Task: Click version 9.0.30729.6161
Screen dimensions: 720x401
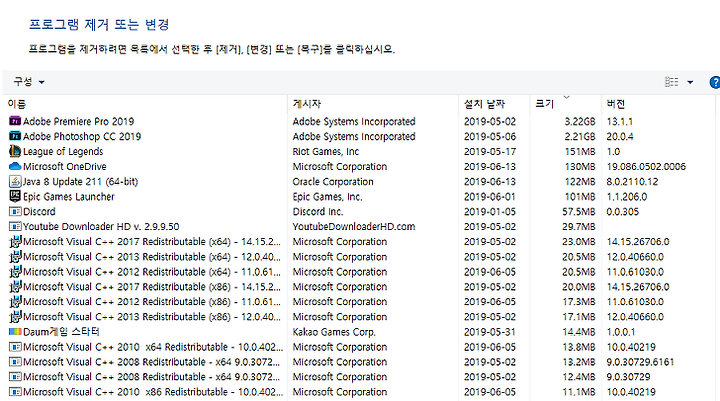Action: pos(640,362)
